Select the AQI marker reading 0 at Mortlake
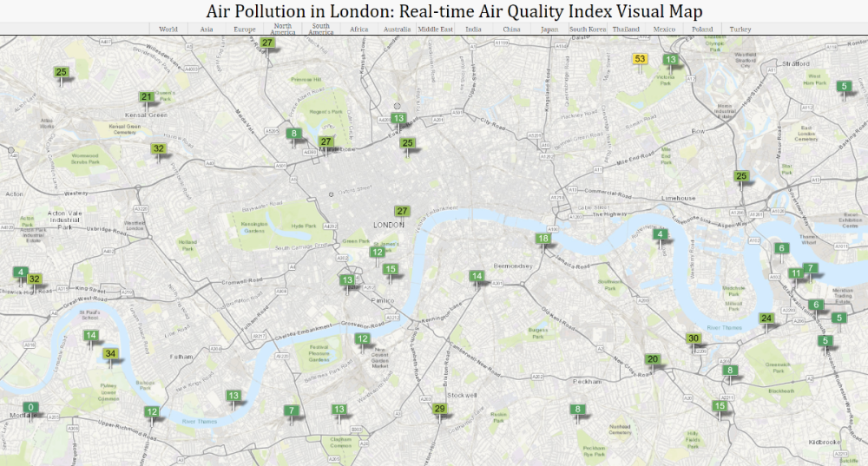The image size is (868, 466). [x=31, y=408]
